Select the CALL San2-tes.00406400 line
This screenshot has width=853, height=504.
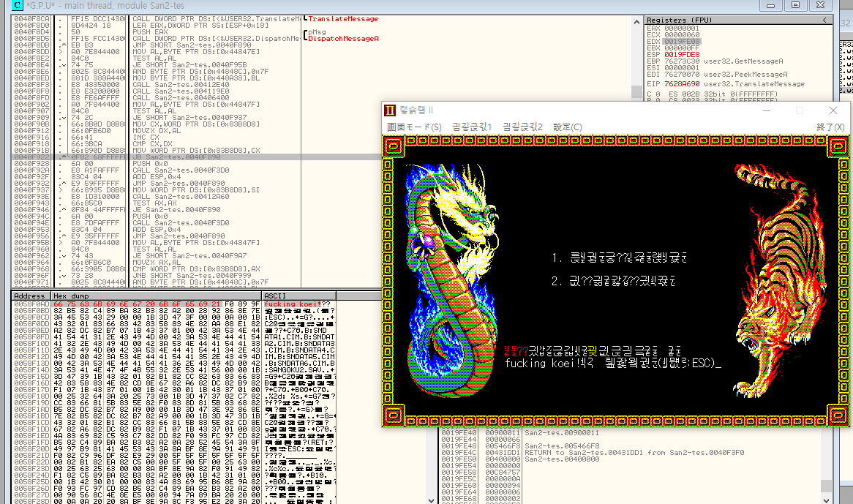coord(181,98)
